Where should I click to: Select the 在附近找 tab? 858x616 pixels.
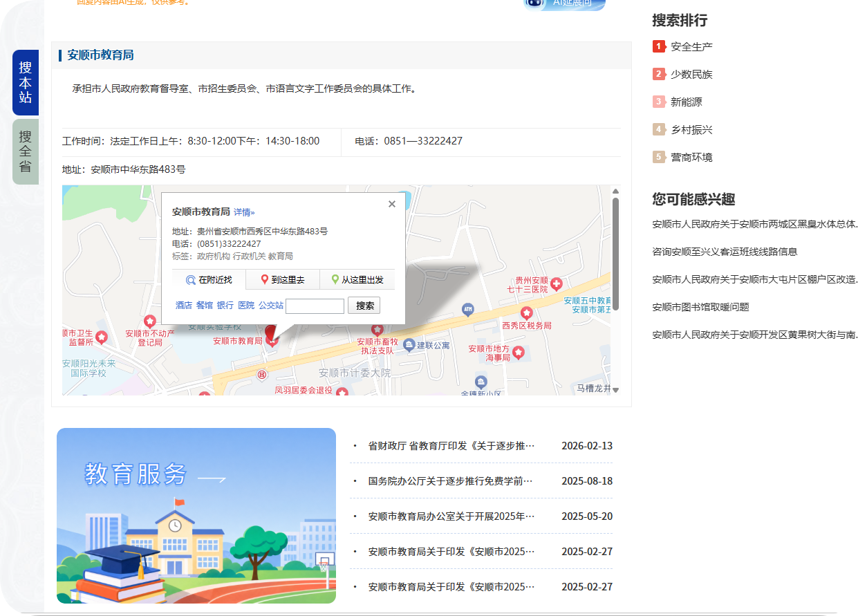[209, 280]
